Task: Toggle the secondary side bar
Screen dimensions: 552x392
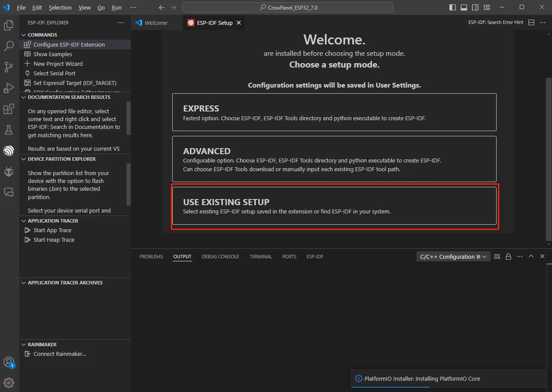Action: click(475, 7)
